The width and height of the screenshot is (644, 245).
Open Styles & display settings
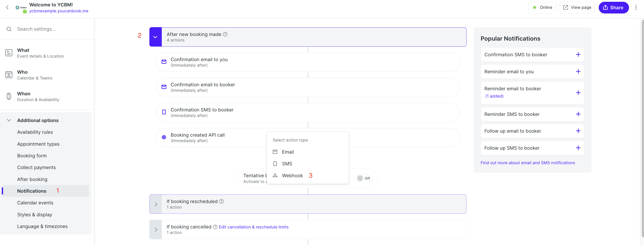[35, 215]
